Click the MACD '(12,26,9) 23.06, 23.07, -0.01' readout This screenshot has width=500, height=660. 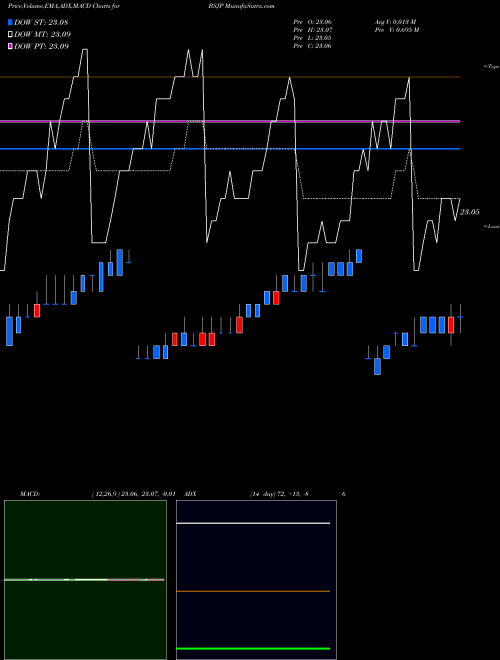[x=133, y=494]
